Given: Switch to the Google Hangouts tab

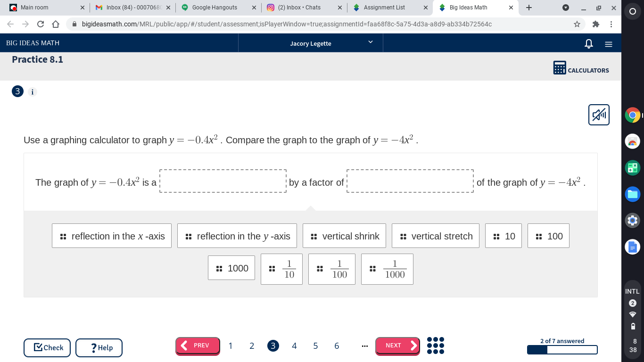Looking at the screenshot, I should click(x=219, y=8).
